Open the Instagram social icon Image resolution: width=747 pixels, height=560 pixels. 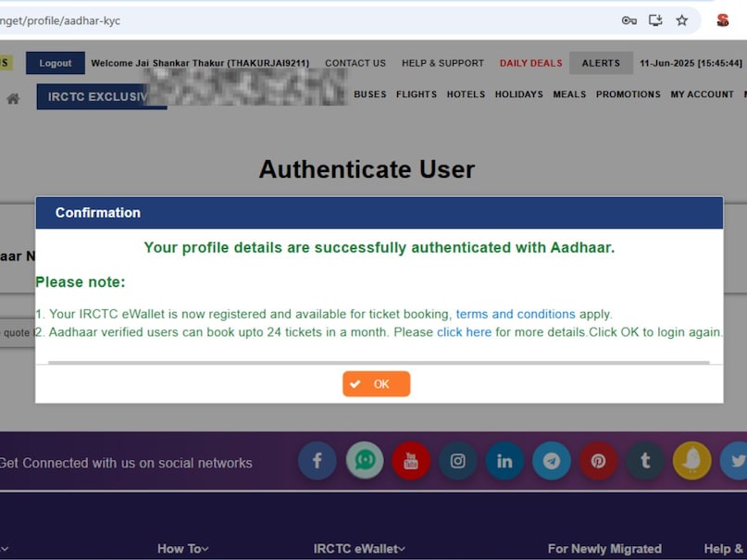pos(458,460)
